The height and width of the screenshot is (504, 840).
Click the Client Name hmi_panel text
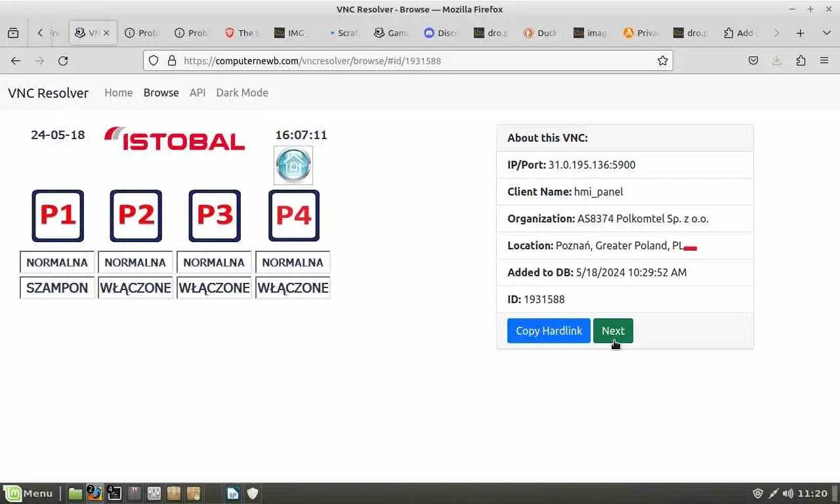point(565,192)
